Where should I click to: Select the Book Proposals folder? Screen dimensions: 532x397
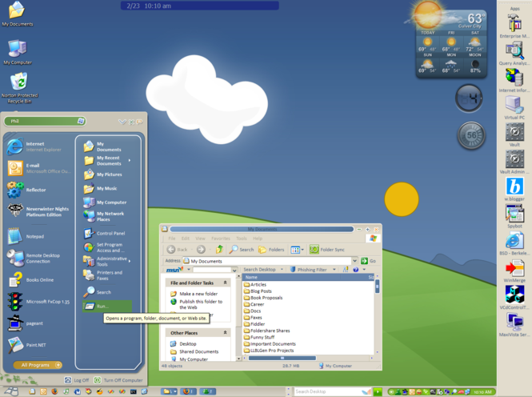[263, 298]
